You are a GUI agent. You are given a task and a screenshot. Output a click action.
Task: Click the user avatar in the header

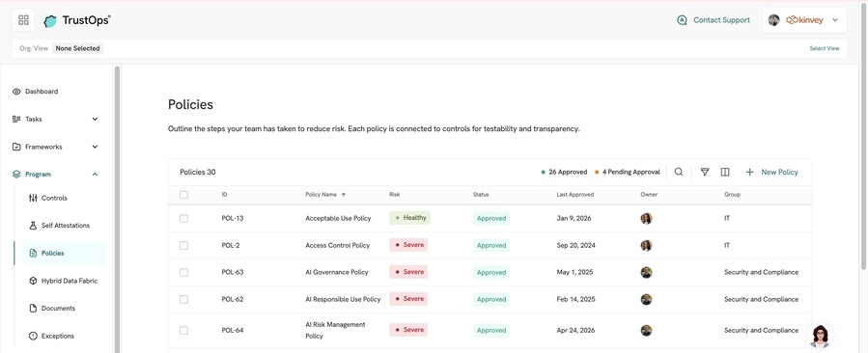[774, 20]
